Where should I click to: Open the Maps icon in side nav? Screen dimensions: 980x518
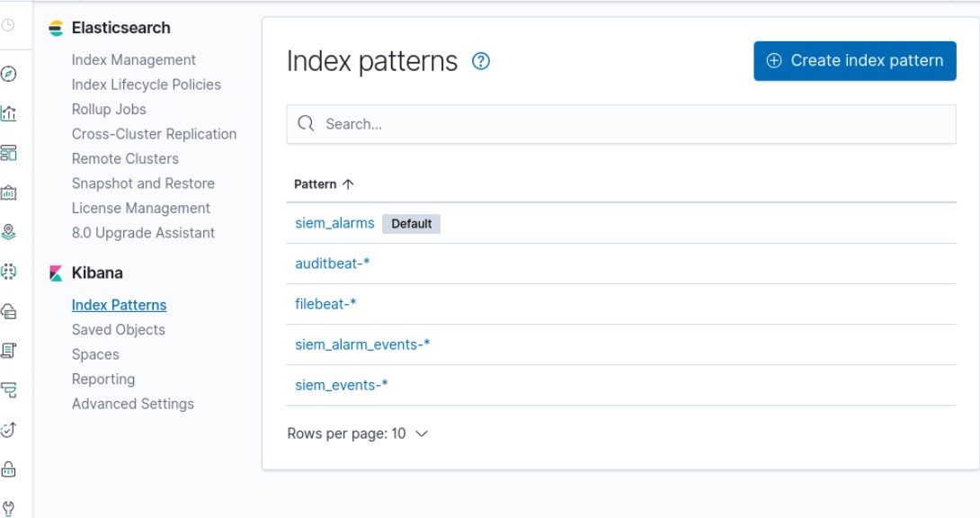coord(8,232)
